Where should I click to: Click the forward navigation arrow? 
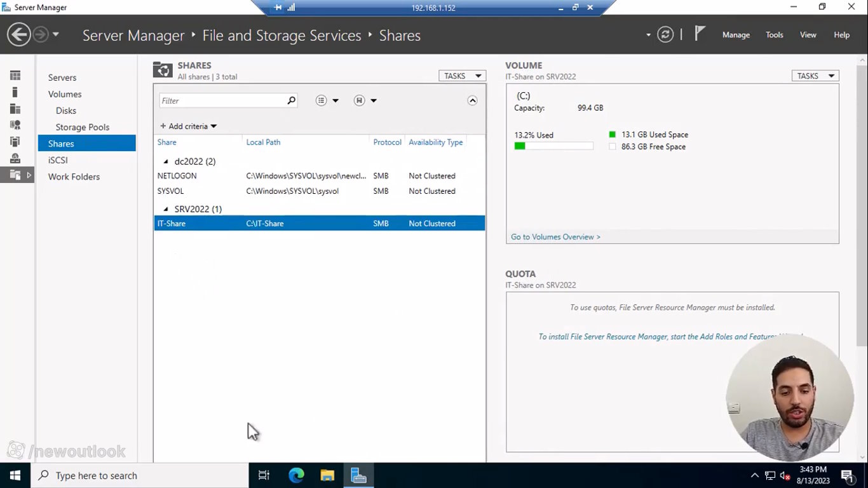41,34
